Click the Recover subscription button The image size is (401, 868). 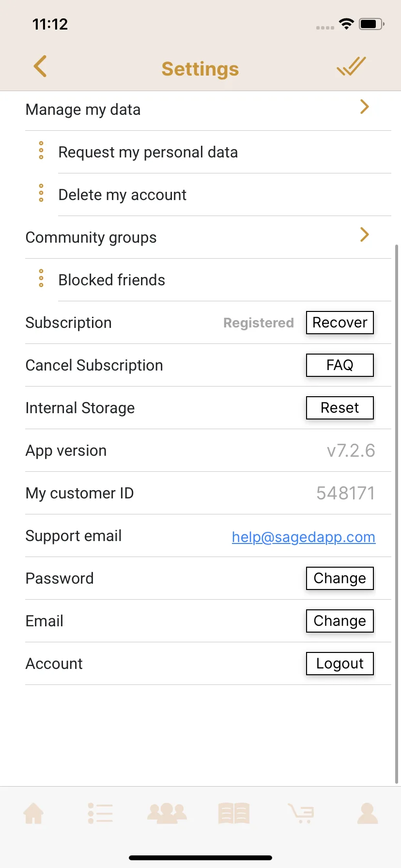pos(340,323)
